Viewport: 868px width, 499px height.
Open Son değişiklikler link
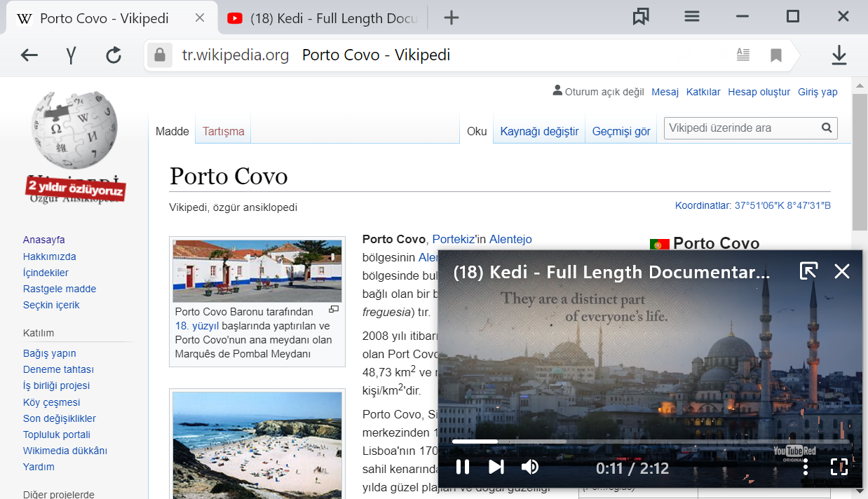tap(59, 418)
